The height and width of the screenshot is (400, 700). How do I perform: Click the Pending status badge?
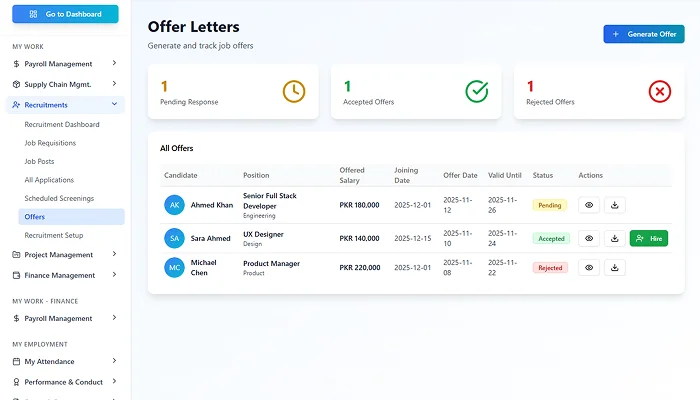coord(549,205)
